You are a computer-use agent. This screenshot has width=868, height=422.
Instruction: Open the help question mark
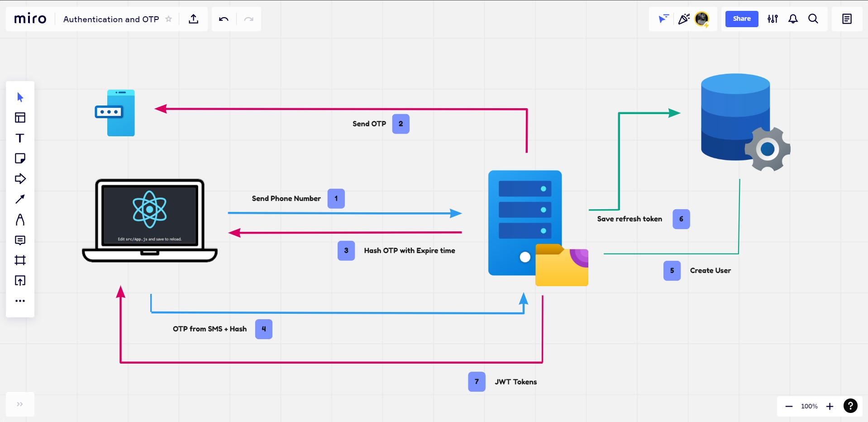850,406
